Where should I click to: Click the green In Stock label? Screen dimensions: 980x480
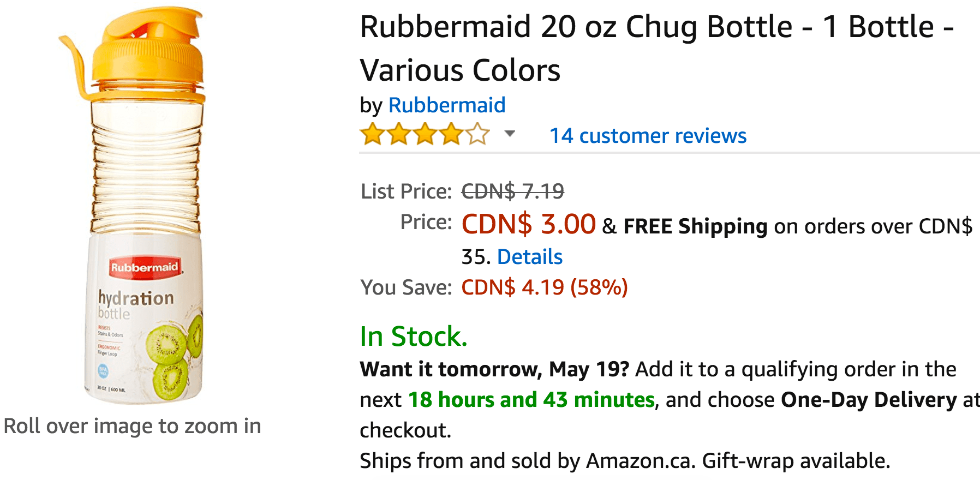click(x=414, y=337)
